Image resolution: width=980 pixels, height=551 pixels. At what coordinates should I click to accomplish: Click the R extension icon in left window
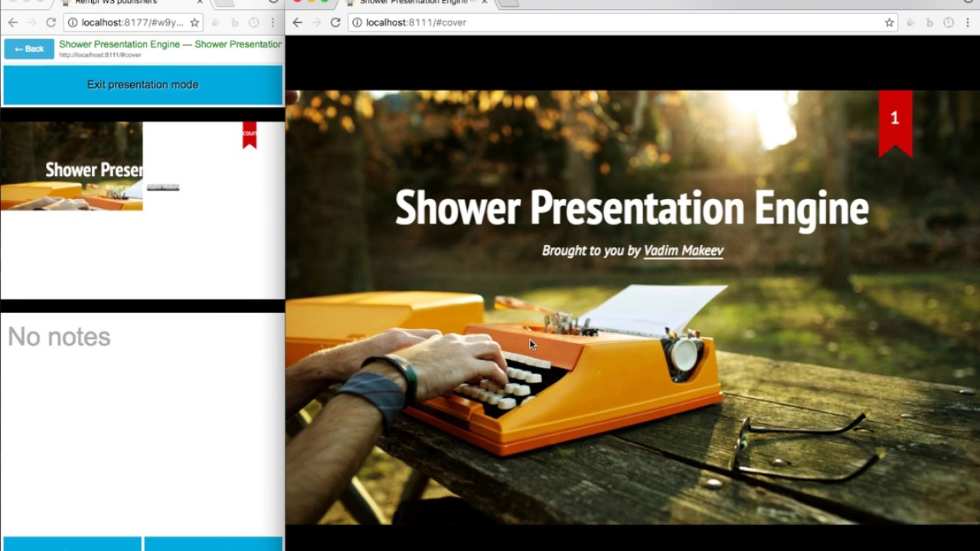point(253,22)
